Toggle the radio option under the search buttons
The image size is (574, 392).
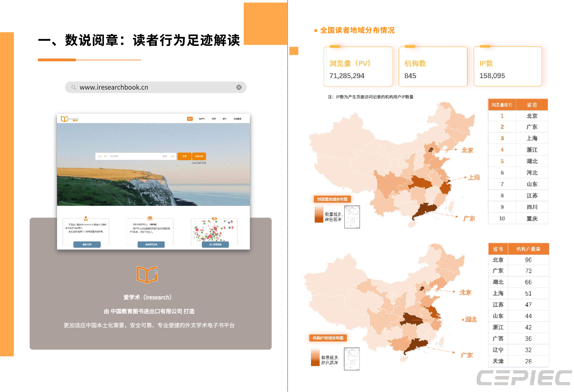189,163
